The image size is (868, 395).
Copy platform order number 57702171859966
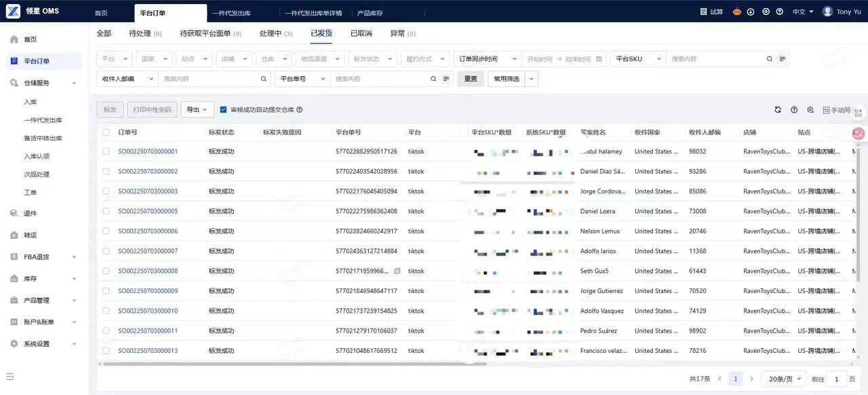point(397,271)
